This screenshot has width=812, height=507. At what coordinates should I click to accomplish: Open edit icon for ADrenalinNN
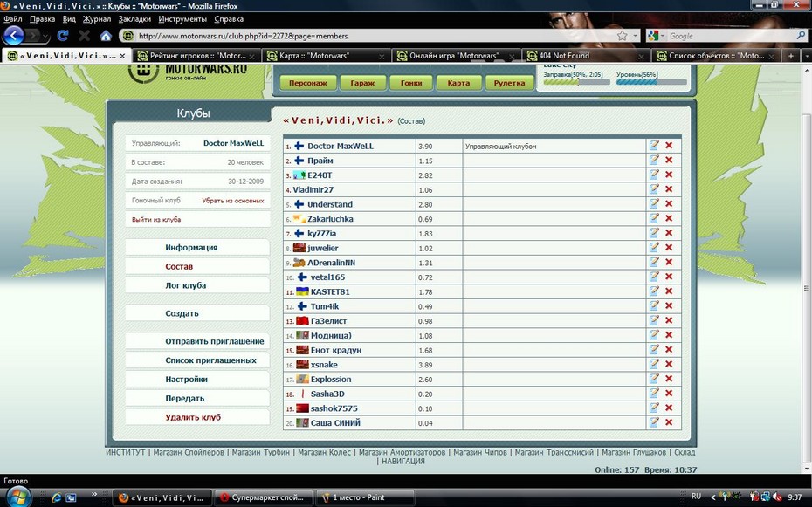click(654, 263)
